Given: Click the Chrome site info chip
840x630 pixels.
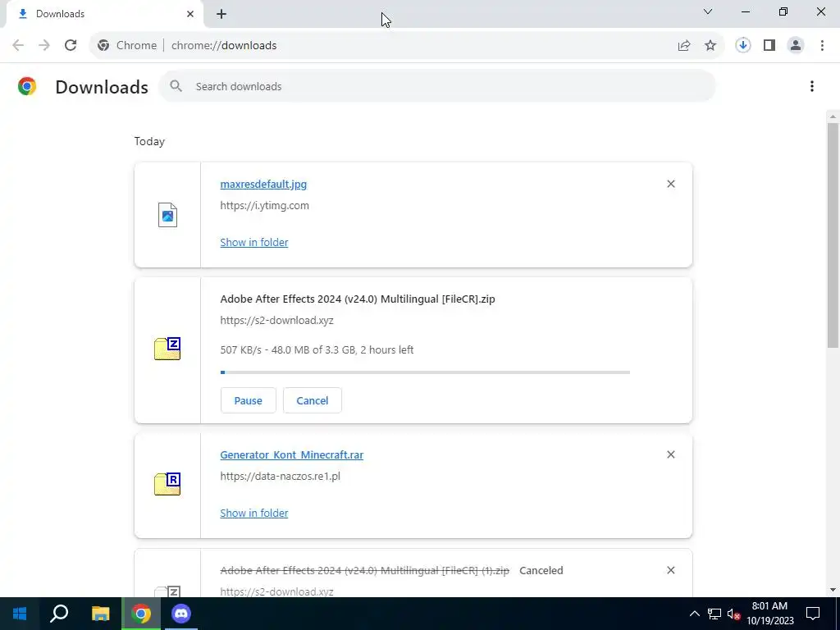Looking at the screenshot, I should pyautogui.click(x=127, y=46).
